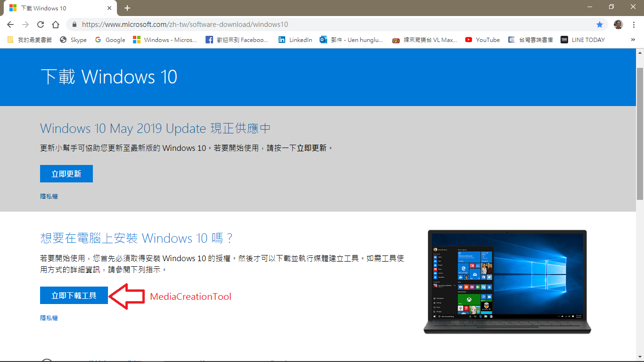This screenshot has width=644, height=362.
Task: Open 隱私權 link under 立即更新
Action: pyautogui.click(x=49, y=196)
